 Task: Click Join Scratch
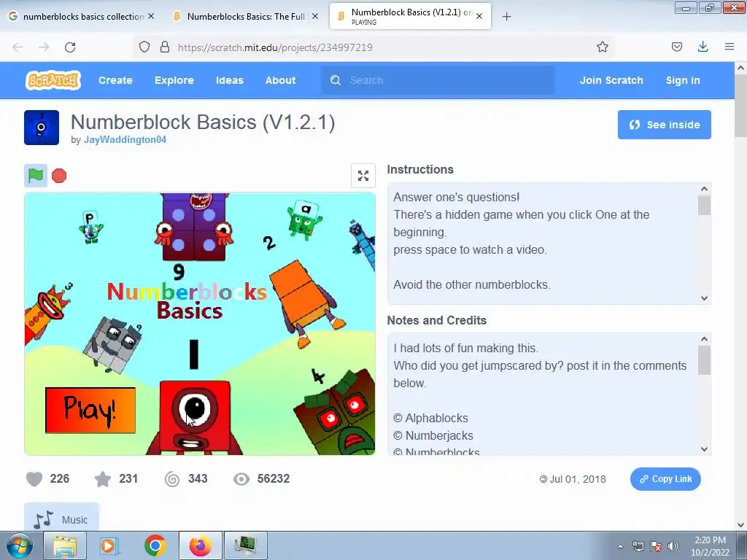pyautogui.click(x=611, y=80)
